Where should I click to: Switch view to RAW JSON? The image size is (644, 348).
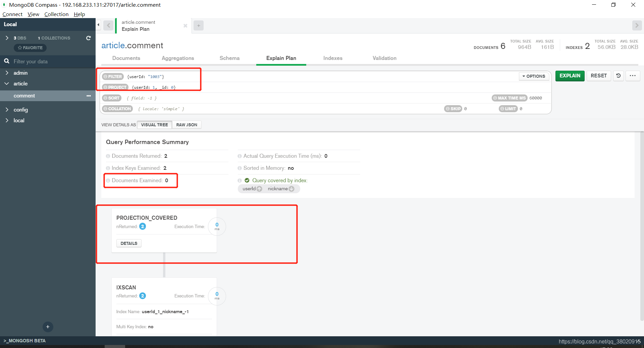coord(186,125)
